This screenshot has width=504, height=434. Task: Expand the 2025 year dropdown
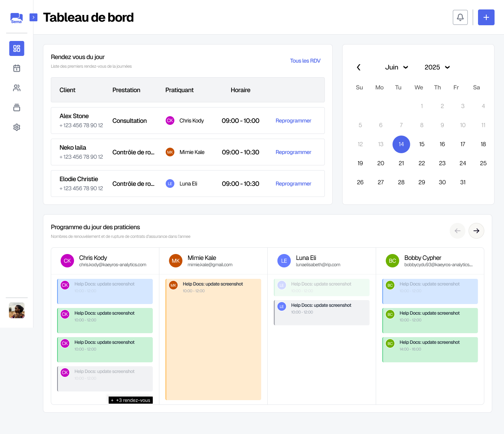[437, 67]
